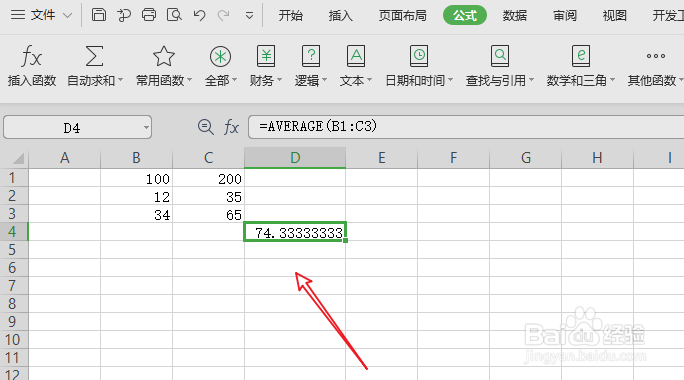Select column B header
This screenshot has height=380, width=684.
coord(137,157)
